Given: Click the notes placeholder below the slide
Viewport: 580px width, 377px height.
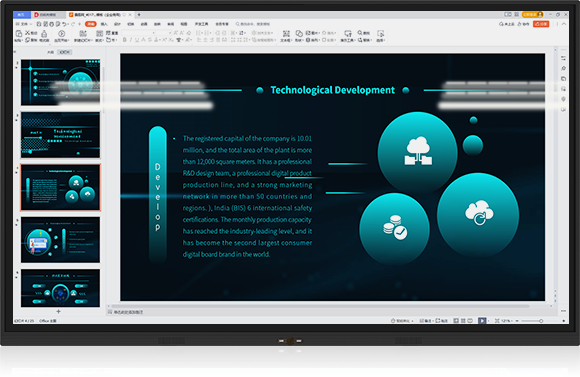Looking at the screenshot, I should [x=128, y=312].
